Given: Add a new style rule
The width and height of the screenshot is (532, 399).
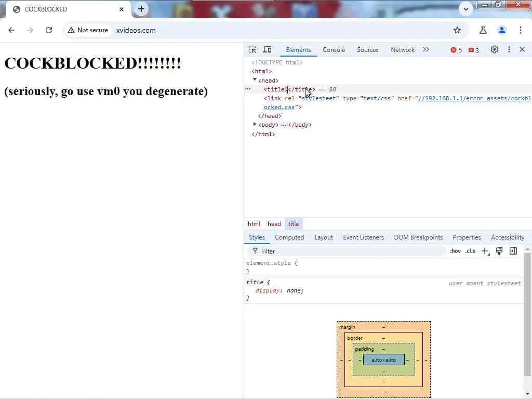Looking at the screenshot, I should pyautogui.click(x=485, y=251).
